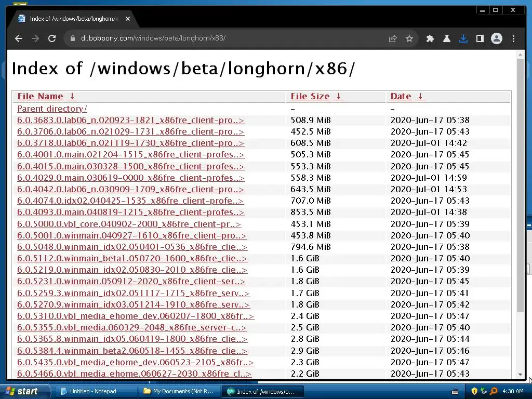This screenshot has height=399, width=532.
Task: Open link 6.0.5000.0.vbl_core.040902-2000
Action: pos(129,224)
